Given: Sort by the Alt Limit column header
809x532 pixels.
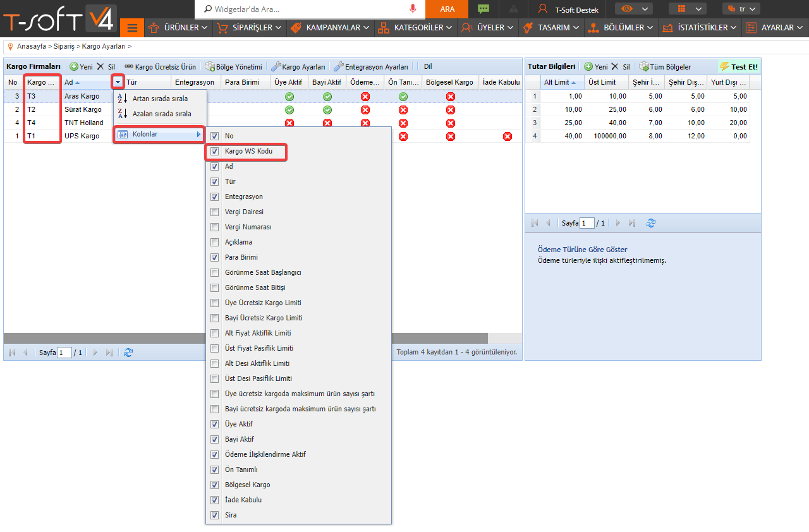Looking at the screenshot, I should coord(563,82).
